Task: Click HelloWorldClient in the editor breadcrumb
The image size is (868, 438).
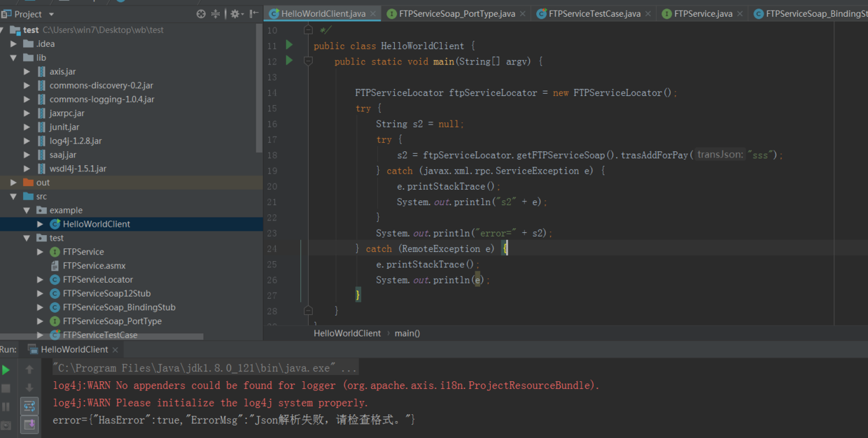Action: (347, 333)
